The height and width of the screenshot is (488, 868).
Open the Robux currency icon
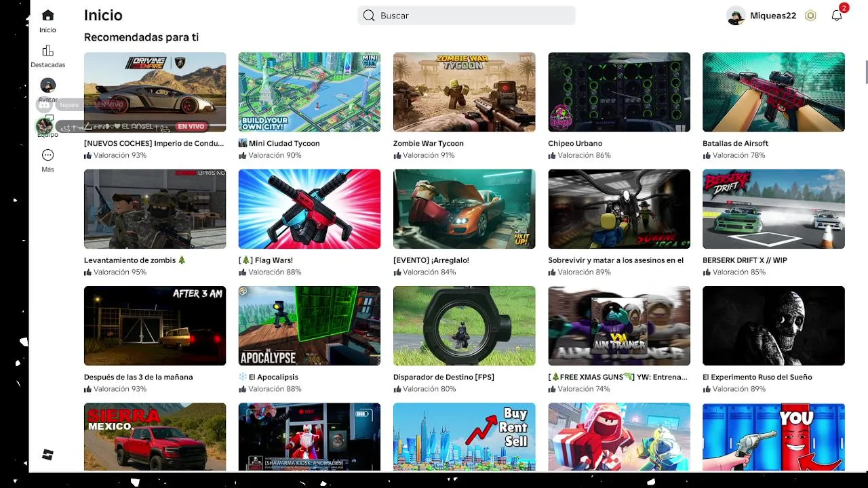(810, 16)
